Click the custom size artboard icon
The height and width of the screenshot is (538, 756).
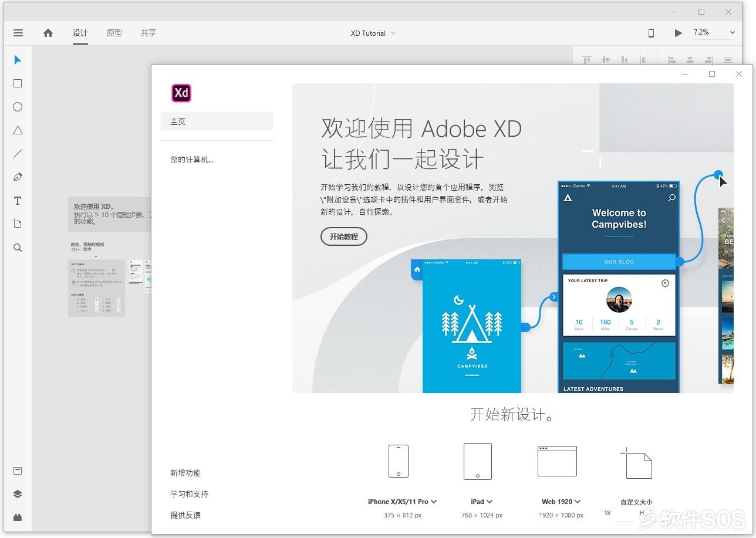coord(637,462)
